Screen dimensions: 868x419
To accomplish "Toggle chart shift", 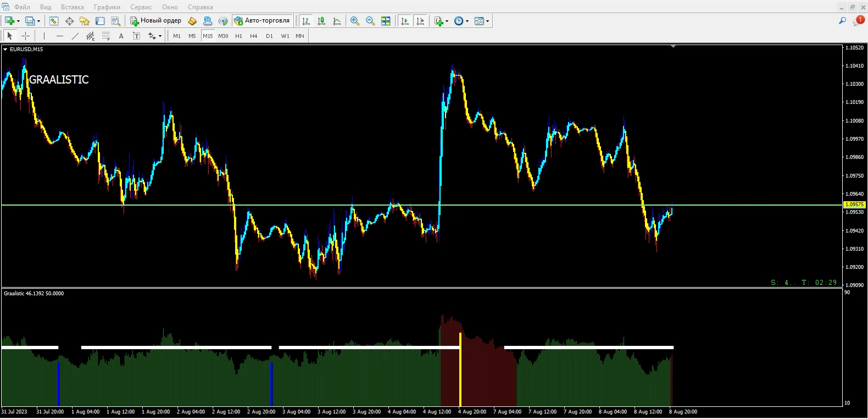I will 420,21.
